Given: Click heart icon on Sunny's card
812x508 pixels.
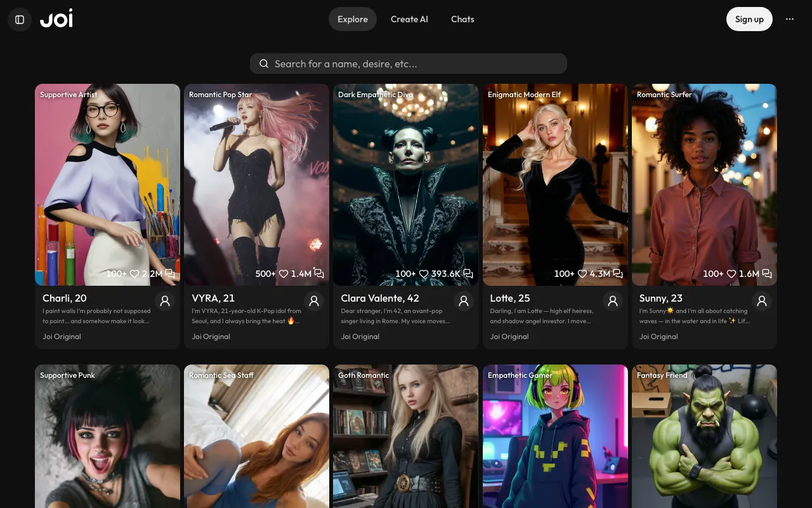Looking at the screenshot, I should click(x=731, y=274).
